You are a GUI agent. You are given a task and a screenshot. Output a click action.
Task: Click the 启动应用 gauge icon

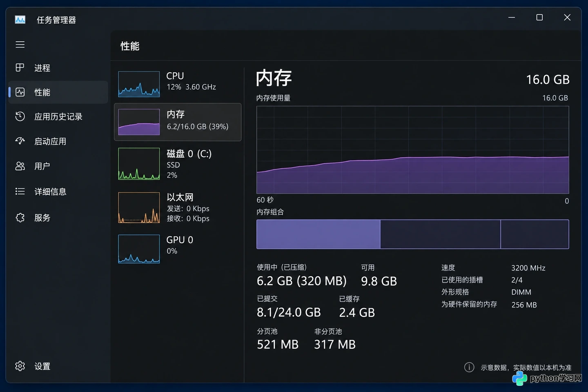(20, 141)
